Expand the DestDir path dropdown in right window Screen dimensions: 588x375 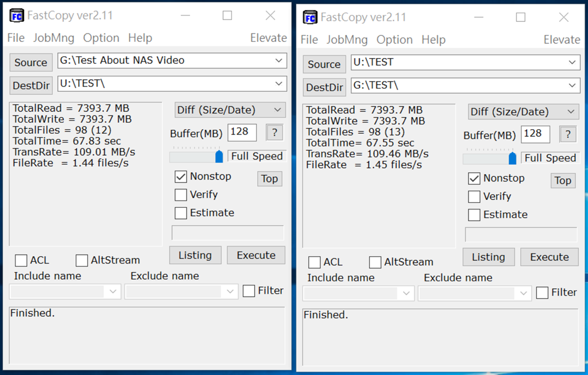click(x=572, y=86)
